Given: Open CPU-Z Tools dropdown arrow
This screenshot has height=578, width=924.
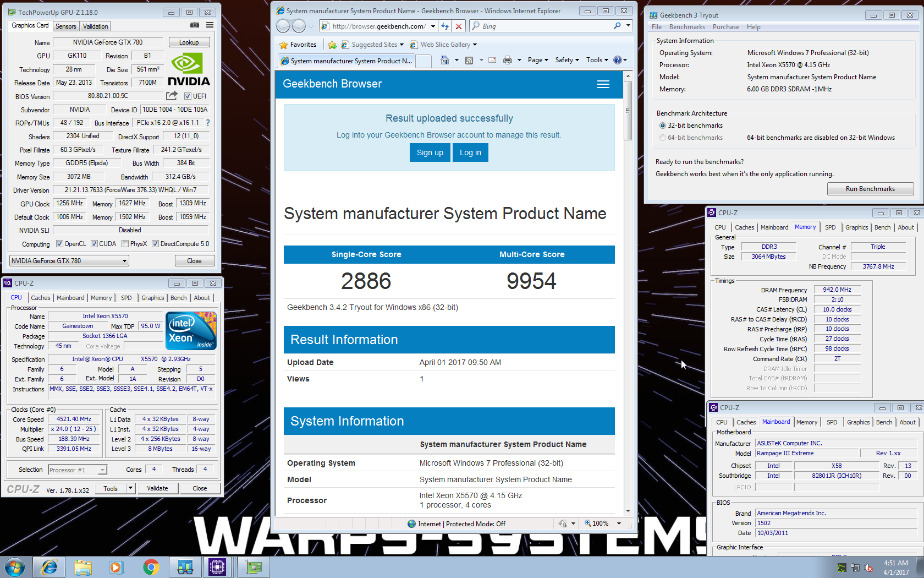Looking at the screenshot, I should tap(130, 488).
